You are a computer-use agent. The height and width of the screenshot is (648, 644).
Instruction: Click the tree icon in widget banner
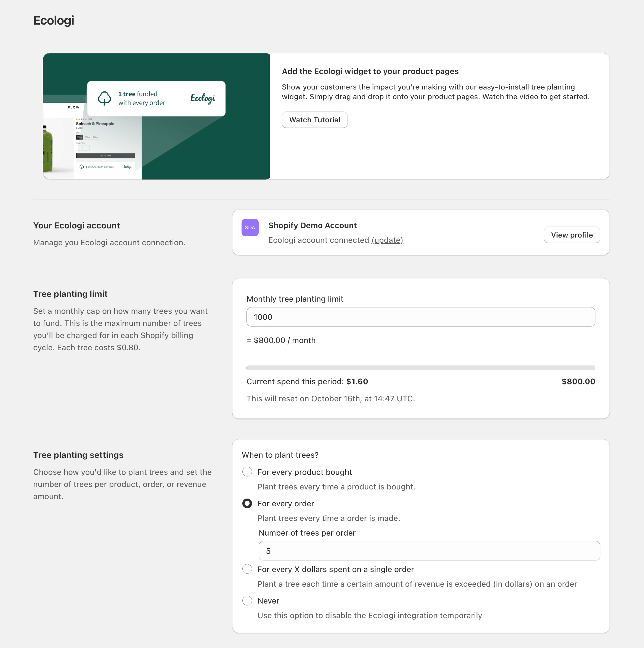pyautogui.click(x=104, y=98)
